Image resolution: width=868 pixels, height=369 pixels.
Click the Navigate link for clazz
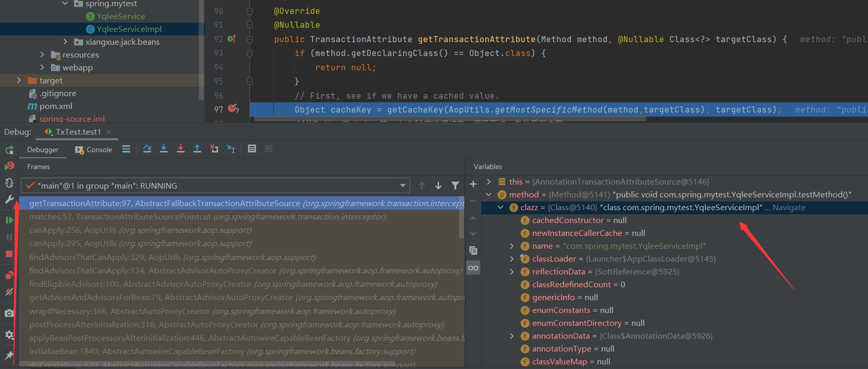[789, 208]
